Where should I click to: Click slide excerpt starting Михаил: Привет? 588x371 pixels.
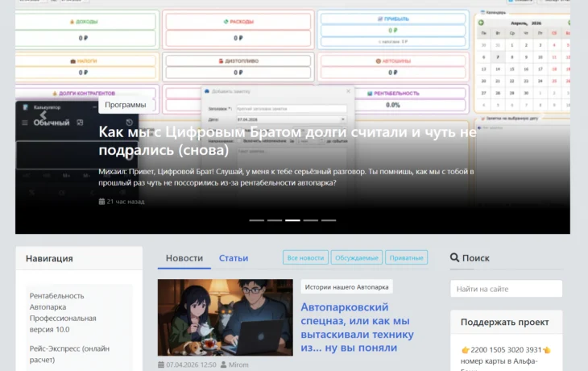click(x=286, y=177)
